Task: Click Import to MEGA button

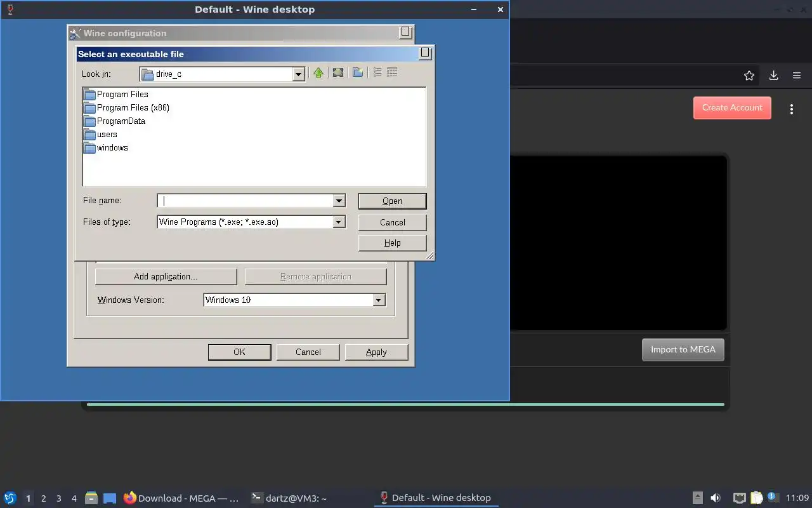Action: (683, 349)
